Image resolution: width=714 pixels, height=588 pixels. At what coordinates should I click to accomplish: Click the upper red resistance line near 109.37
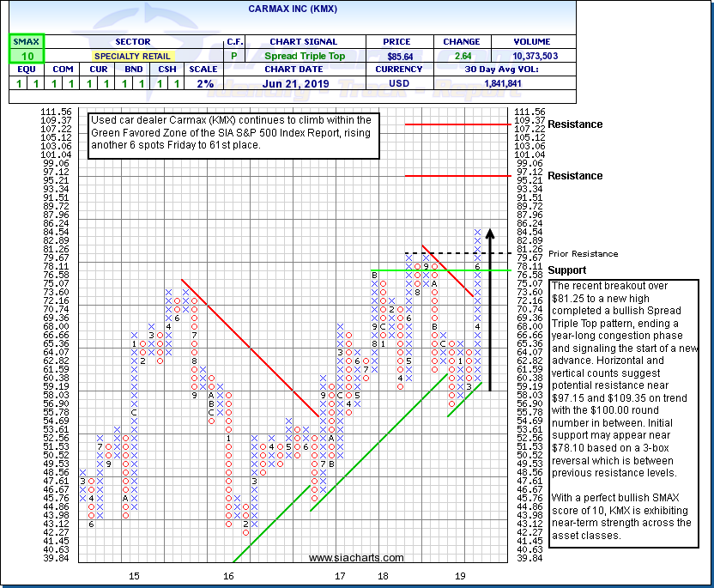[458, 124]
